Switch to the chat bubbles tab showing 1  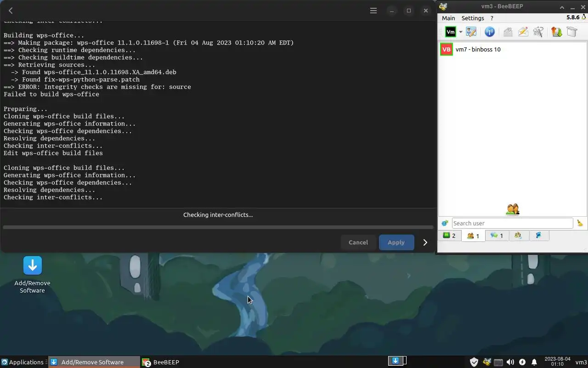(497, 236)
